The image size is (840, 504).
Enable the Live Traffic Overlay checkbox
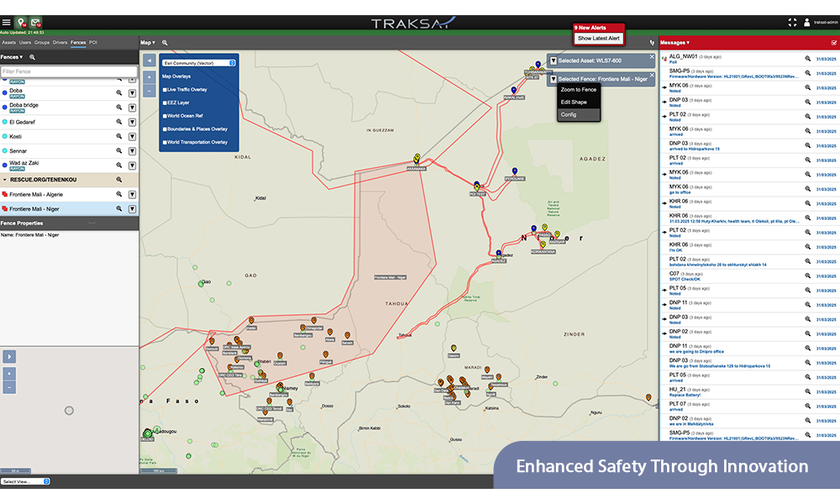tap(165, 89)
